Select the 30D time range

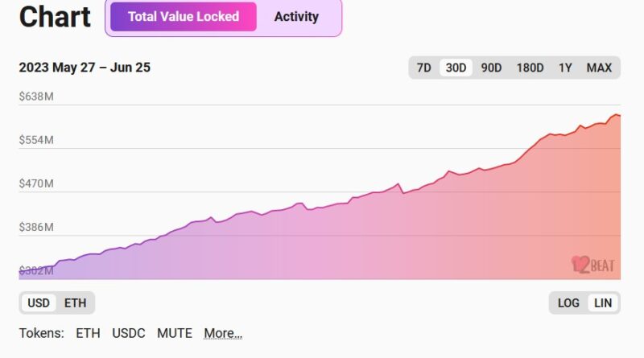(456, 68)
